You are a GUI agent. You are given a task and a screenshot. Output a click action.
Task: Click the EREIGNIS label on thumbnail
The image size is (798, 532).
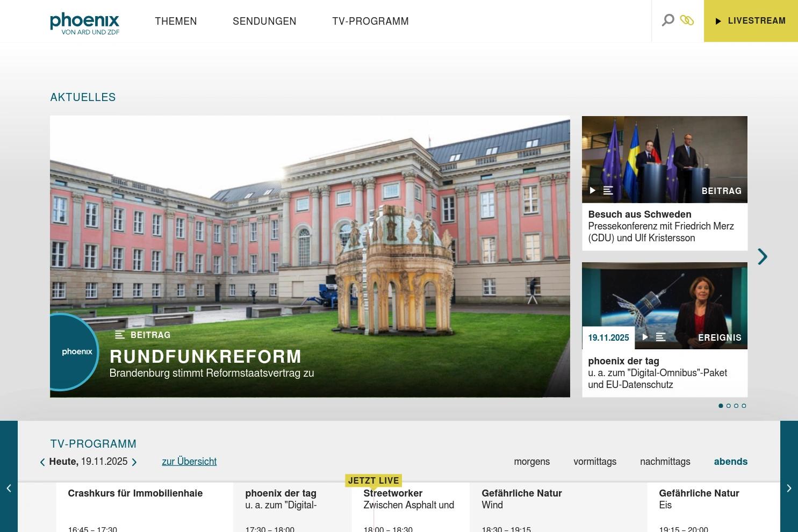[x=720, y=337]
